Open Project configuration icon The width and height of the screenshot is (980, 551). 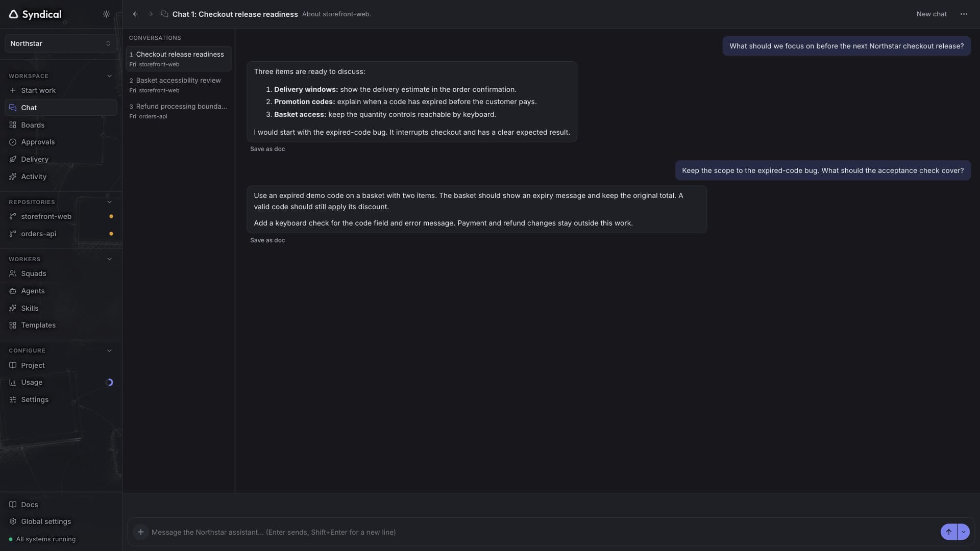pos(13,365)
